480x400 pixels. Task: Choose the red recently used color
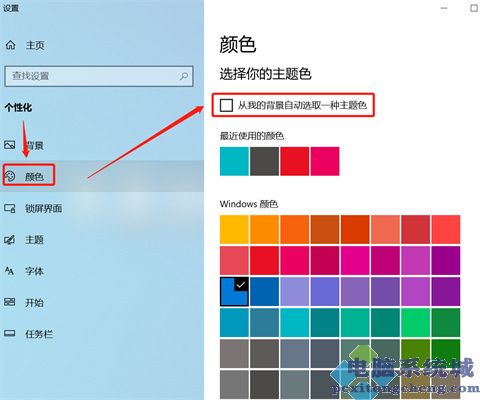295,161
